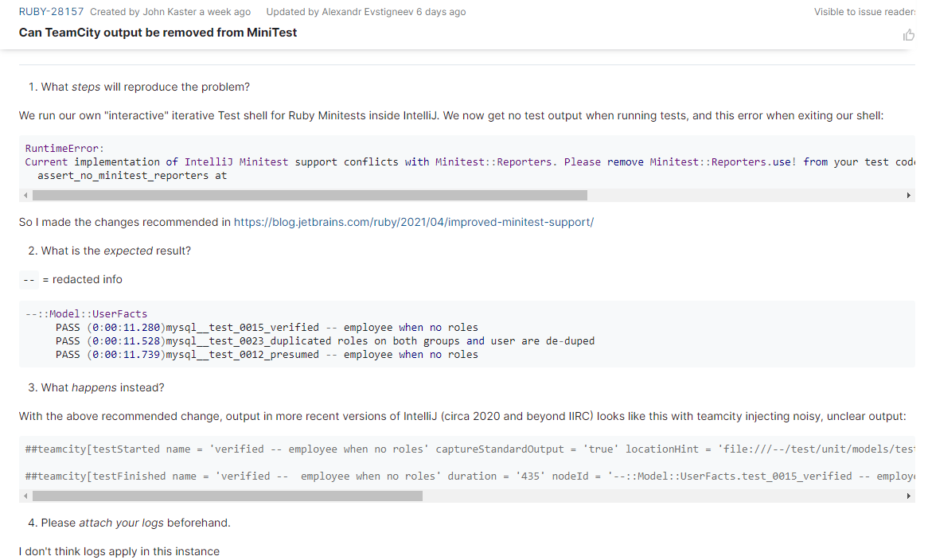Click the 'assert_no_minitest_reporters at' line
928x560 pixels.
point(132,176)
